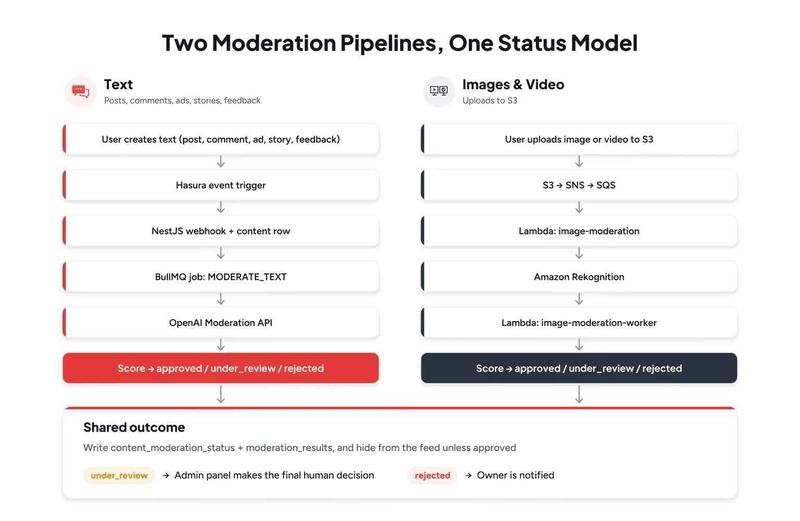
Task: Click arrow before Admin panel decision text
Action: (x=166, y=476)
